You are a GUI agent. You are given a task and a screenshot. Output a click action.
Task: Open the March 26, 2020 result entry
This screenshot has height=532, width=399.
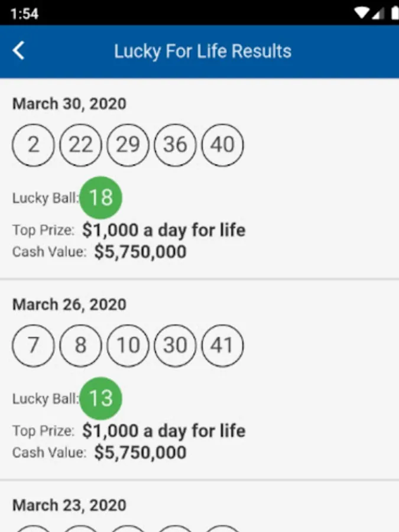(200, 379)
